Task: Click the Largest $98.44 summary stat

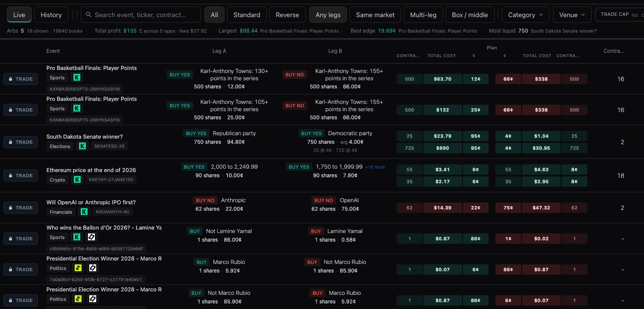Action: click(279, 31)
